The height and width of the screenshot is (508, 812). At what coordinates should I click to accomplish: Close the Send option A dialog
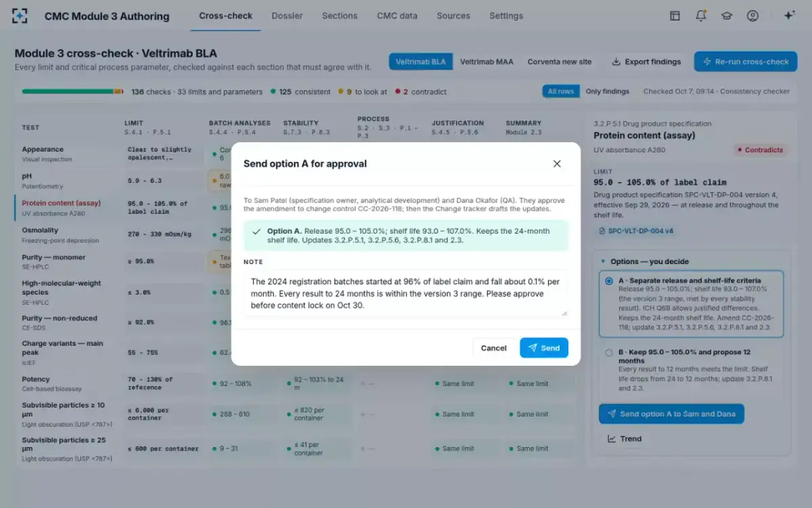557,163
